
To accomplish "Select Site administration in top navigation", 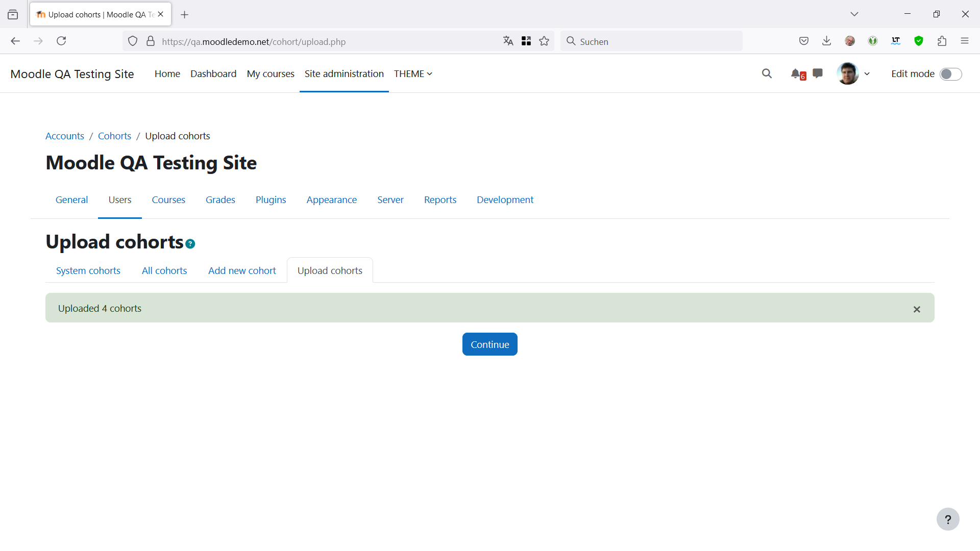I will [344, 74].
